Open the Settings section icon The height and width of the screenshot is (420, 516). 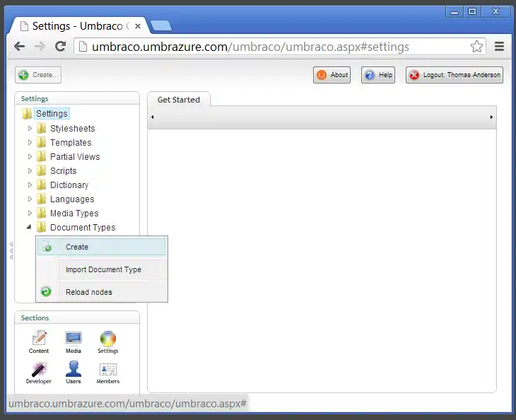[x=108, y=339]
